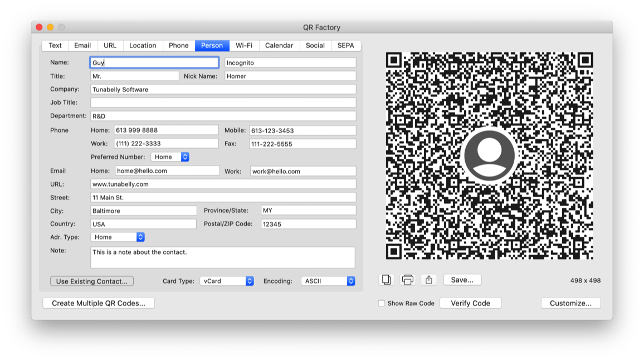Switch to the Wi-Fi tab

point(243,46)
